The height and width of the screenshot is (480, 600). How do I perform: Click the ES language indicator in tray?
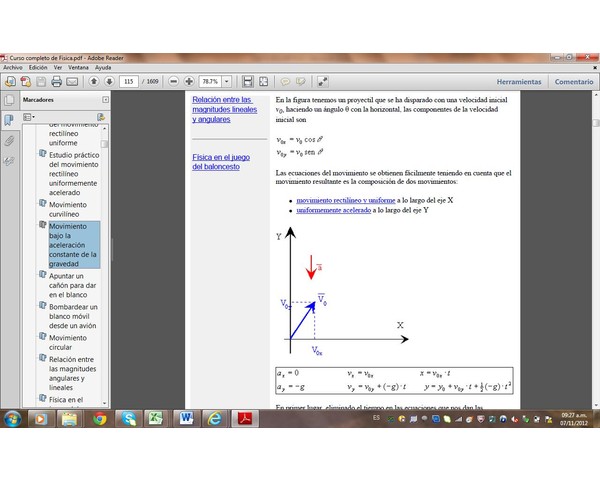click(376, 418)
